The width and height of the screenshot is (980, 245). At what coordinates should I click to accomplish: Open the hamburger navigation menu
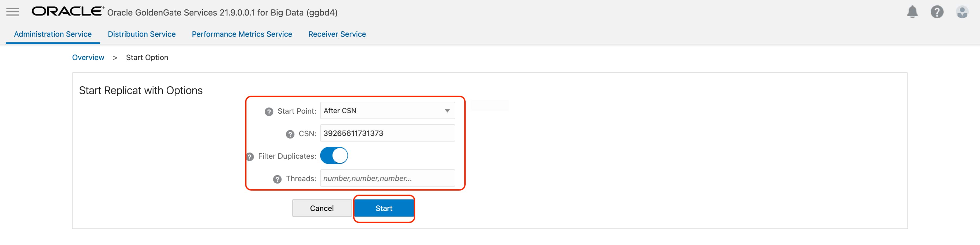13,12
